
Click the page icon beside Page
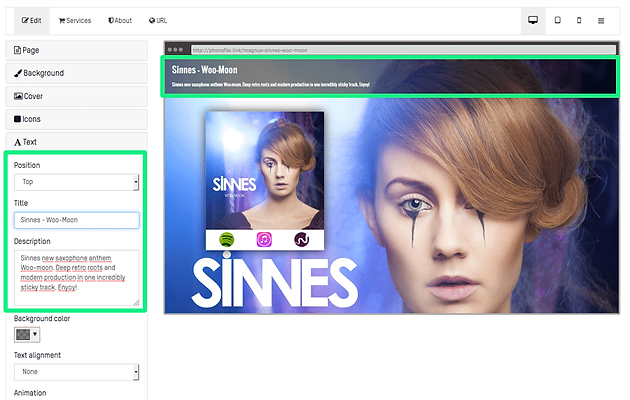pos(17,50)
